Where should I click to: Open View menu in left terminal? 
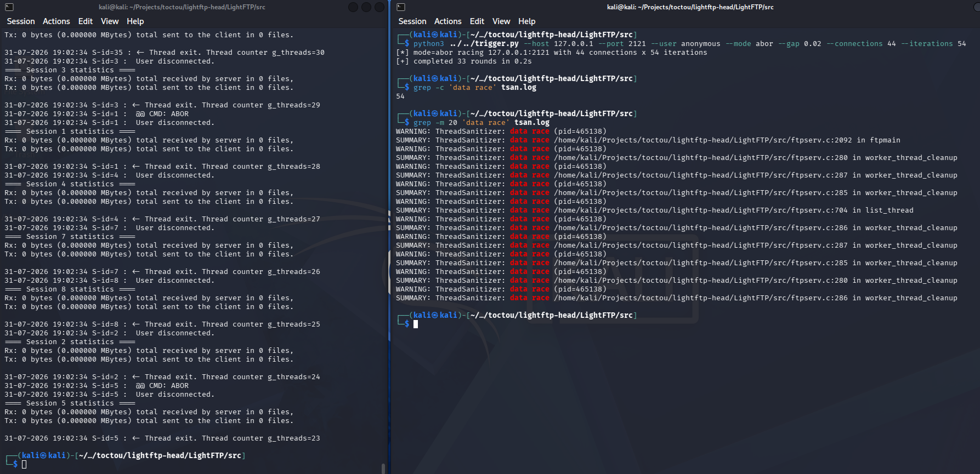(110, 21)
